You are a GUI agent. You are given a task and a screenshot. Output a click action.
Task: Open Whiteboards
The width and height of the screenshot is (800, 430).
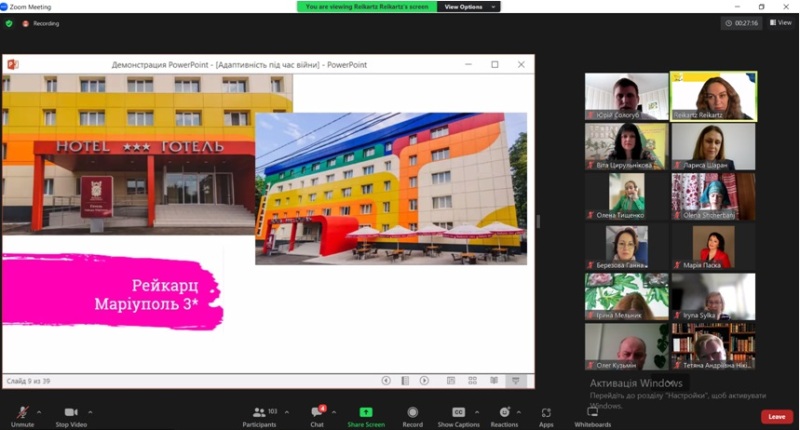(592, 416)
